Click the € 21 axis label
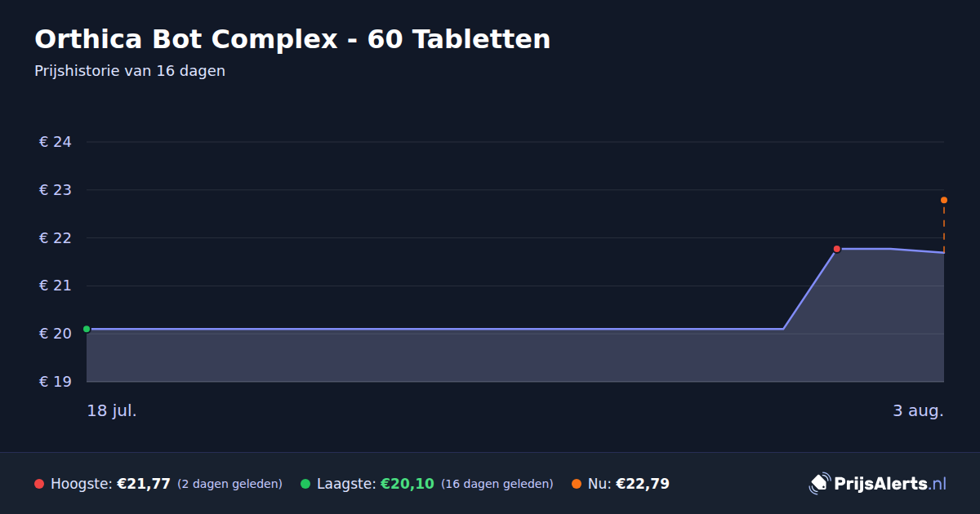Viewport: 980px width, 514px height. click(56, 286)
